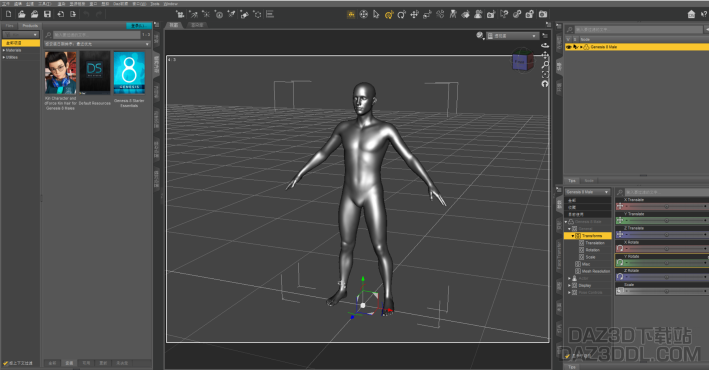Open Genesis 8 Starter Essentials thumbnail
Screen dimensions: 709x370
coord(129,73)
